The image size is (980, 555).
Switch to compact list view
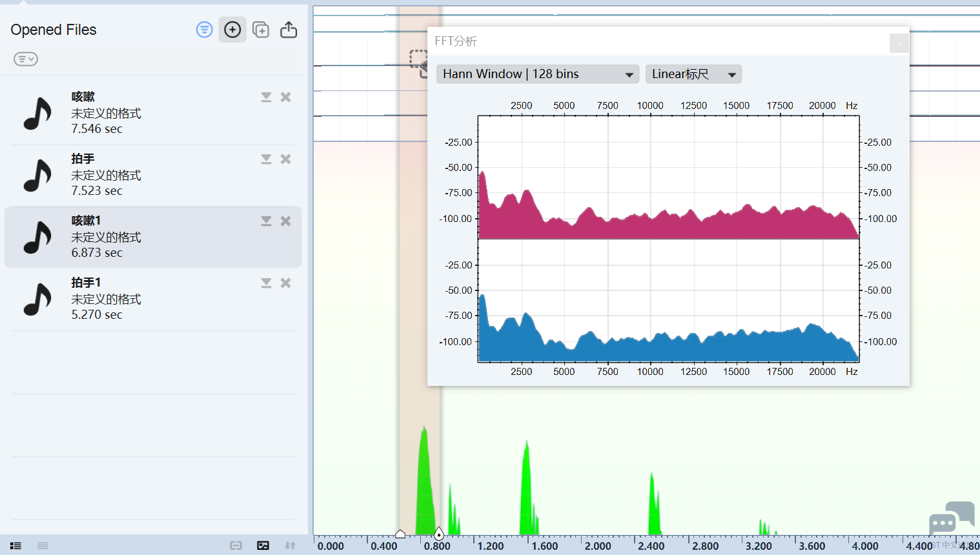[x=43, y=546]
